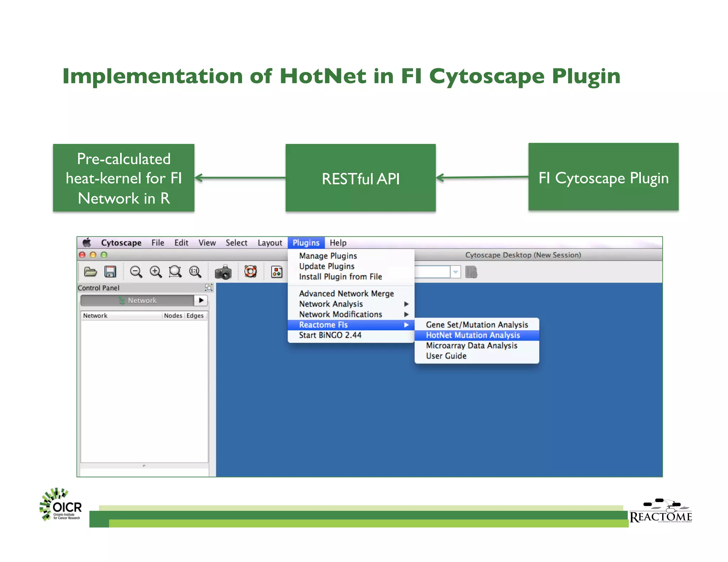Sort by the Nodes column header

[x=173, y=315]
